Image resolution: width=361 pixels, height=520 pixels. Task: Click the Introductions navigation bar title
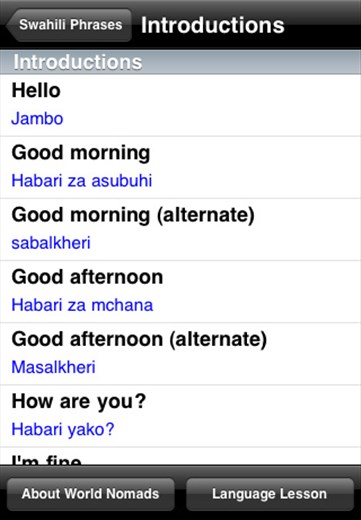[213, 25]
